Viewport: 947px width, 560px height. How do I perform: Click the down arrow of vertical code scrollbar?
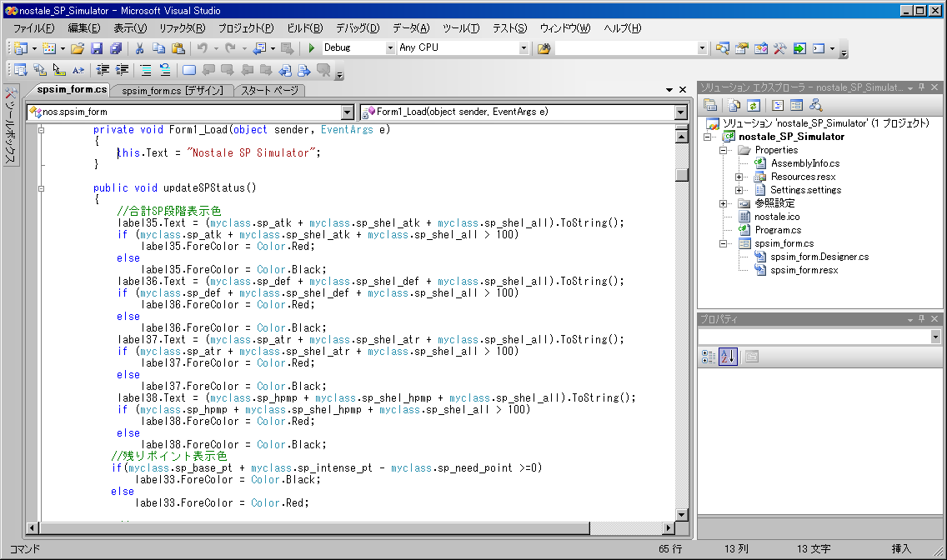pos(682,514)
